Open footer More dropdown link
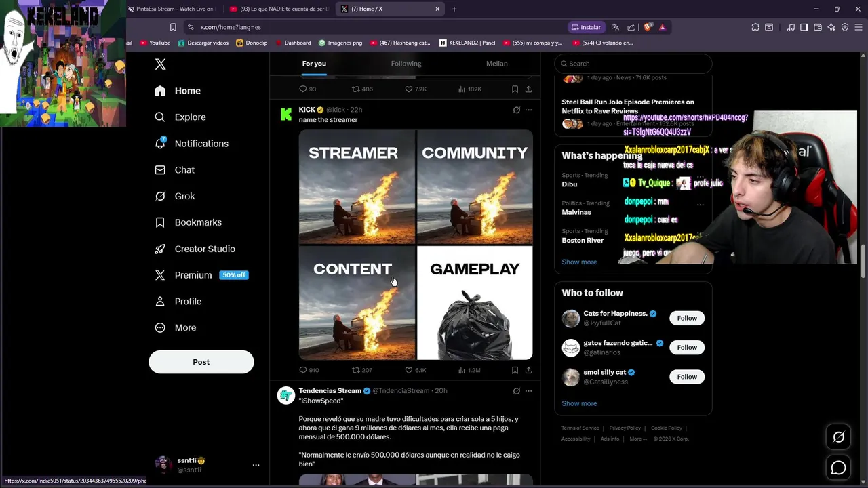868x488 pixels. tap(637, 439)
